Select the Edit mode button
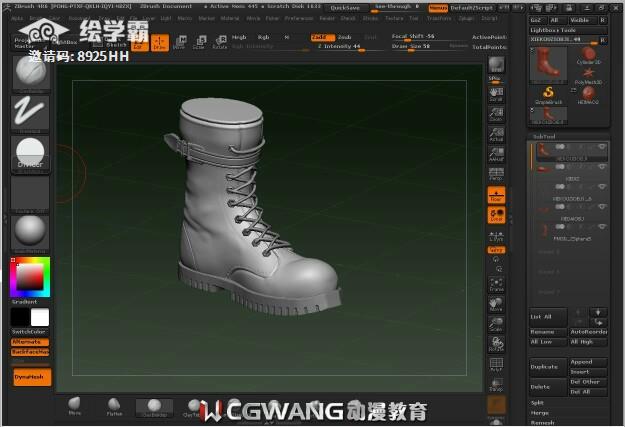The height and width of the screenshot is (427, 625). pyautogui.click(x=139, y=43)
